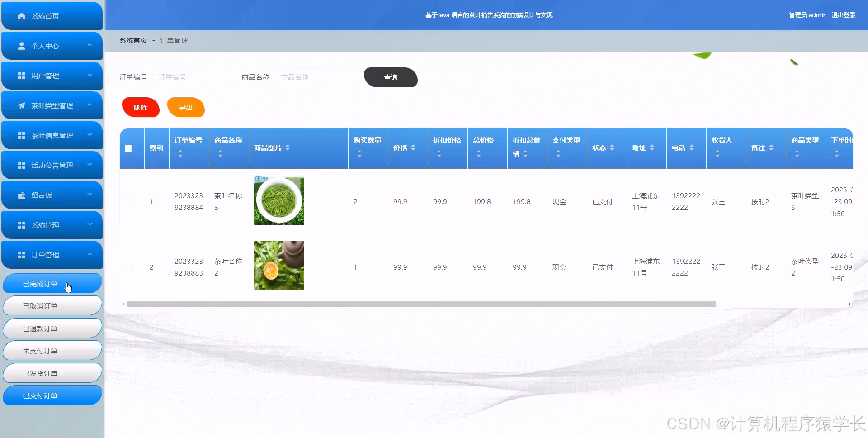Viewport: 868px width, 438px height.
Task: Sort by 状态 column sort arrows
Action: point(612,148)
